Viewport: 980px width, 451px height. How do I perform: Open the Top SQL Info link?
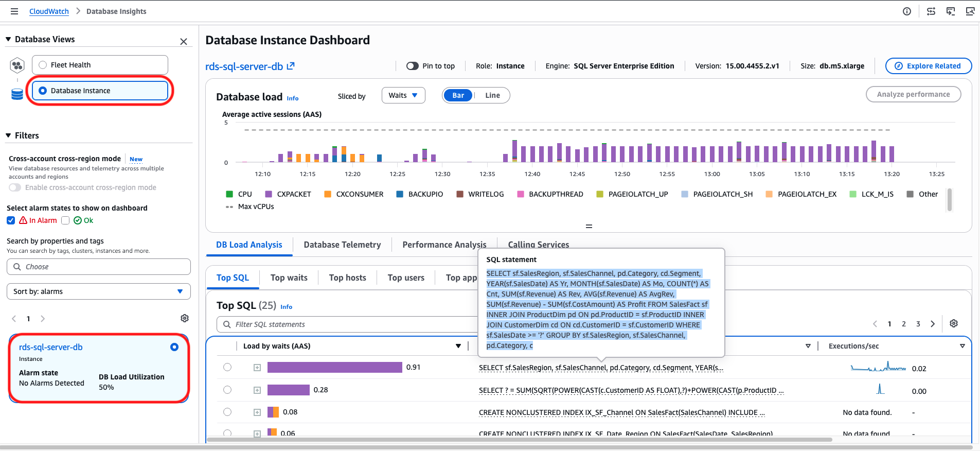pos(287,307)
